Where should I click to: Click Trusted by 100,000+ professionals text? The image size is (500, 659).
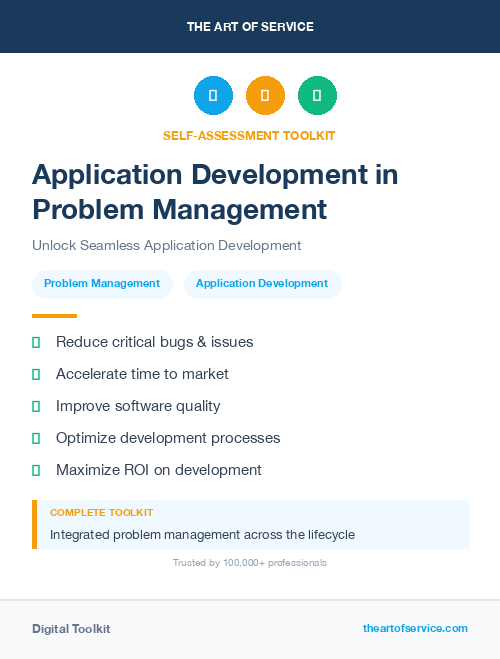(250, 563)
